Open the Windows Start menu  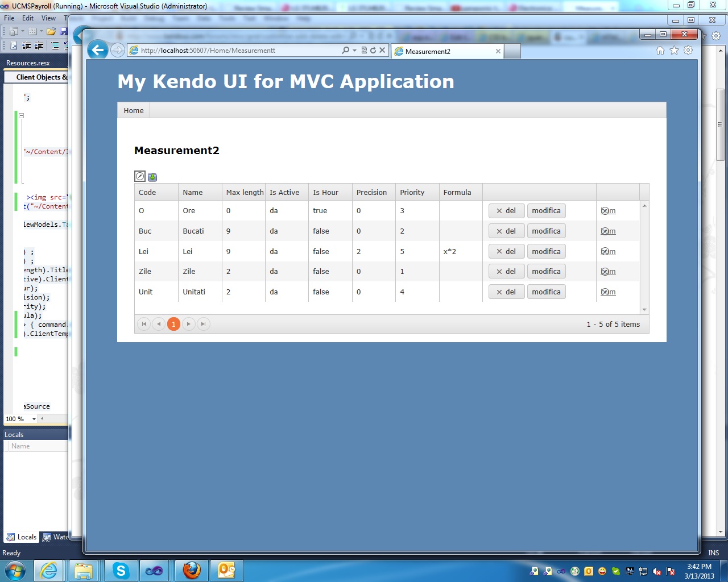point(15,570)
